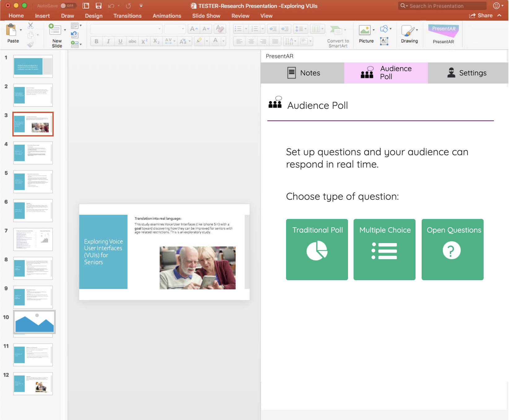Click Convert to SmartArt icon

tap(336, 30)
